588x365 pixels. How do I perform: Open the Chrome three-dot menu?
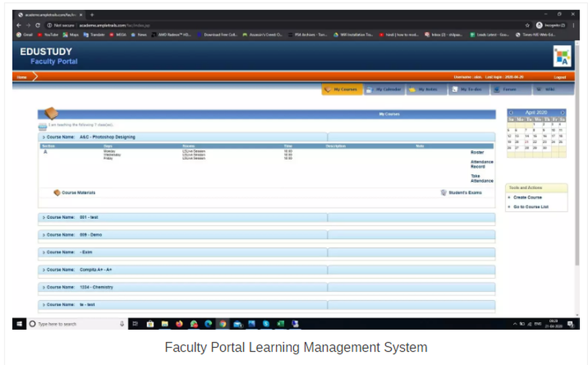tap(573, 25)
